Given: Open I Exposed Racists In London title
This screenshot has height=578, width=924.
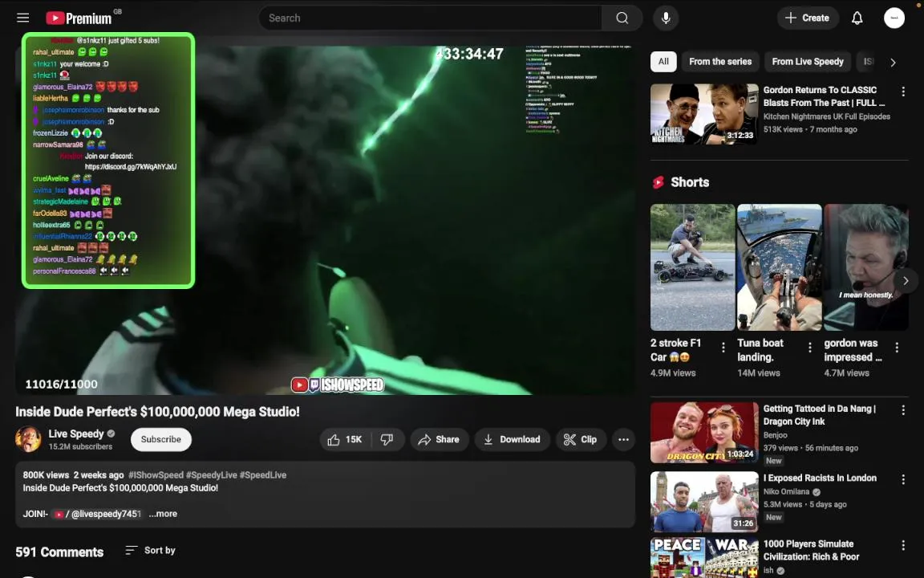Looking at the screenshot, I should (820, 478).
